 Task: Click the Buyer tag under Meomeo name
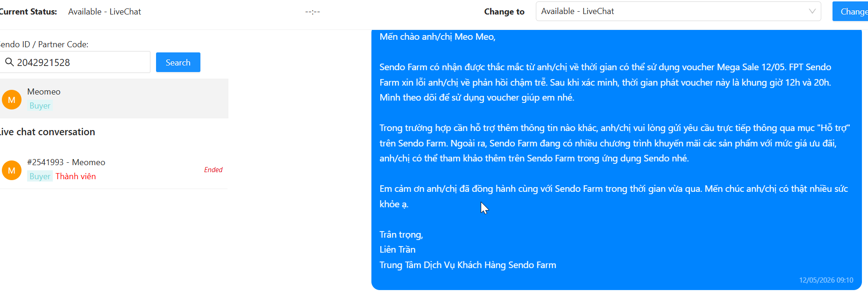pyautogui.click(x=40, y=106)
